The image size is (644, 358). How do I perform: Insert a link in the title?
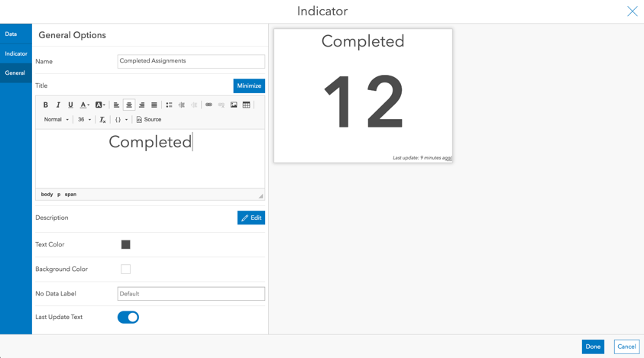pos(209,105)
